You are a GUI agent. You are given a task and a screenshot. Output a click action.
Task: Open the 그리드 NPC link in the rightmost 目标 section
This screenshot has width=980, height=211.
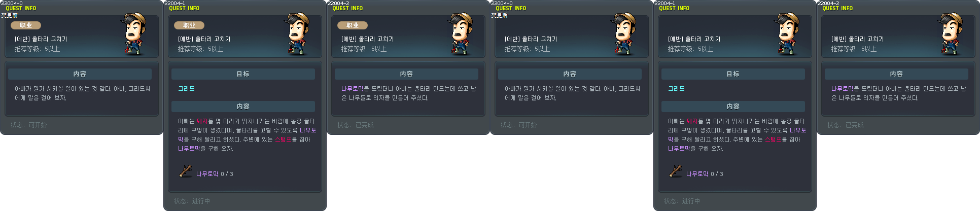676,89
